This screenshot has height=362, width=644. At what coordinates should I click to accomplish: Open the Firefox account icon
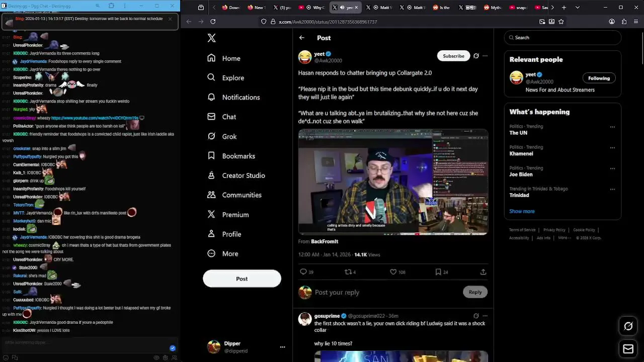pos(612,22)
